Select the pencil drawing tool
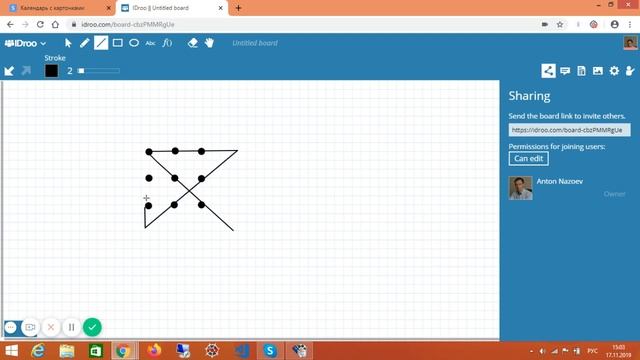This screenshot has width=640, height=360. click(x=84, y=43)
